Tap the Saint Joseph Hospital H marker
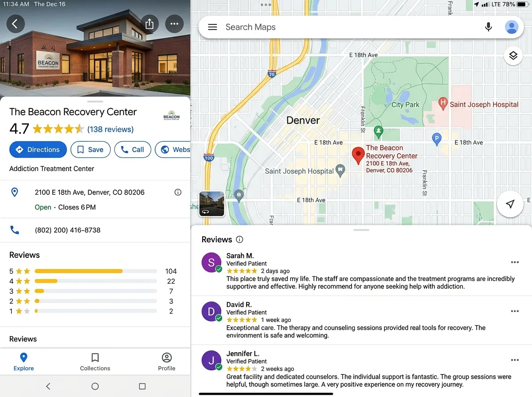532x397 pixels. pyautogui.click(x=442, y=104)
